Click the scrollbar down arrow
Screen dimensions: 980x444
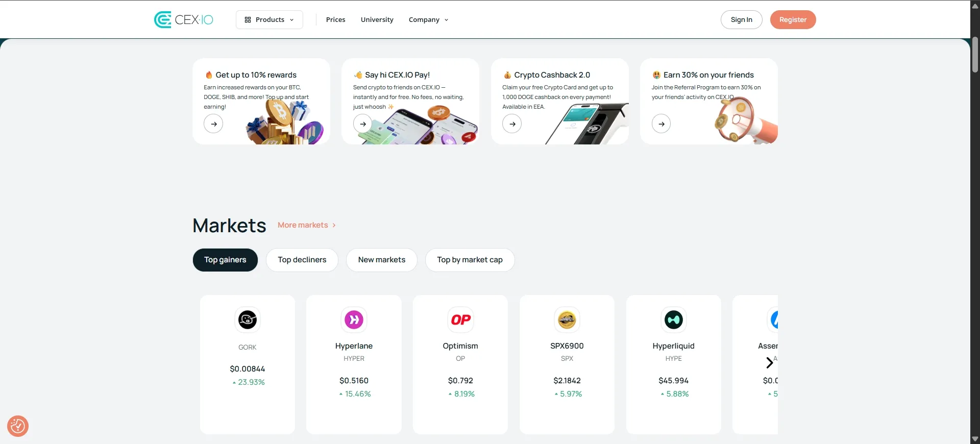[975, 439]
